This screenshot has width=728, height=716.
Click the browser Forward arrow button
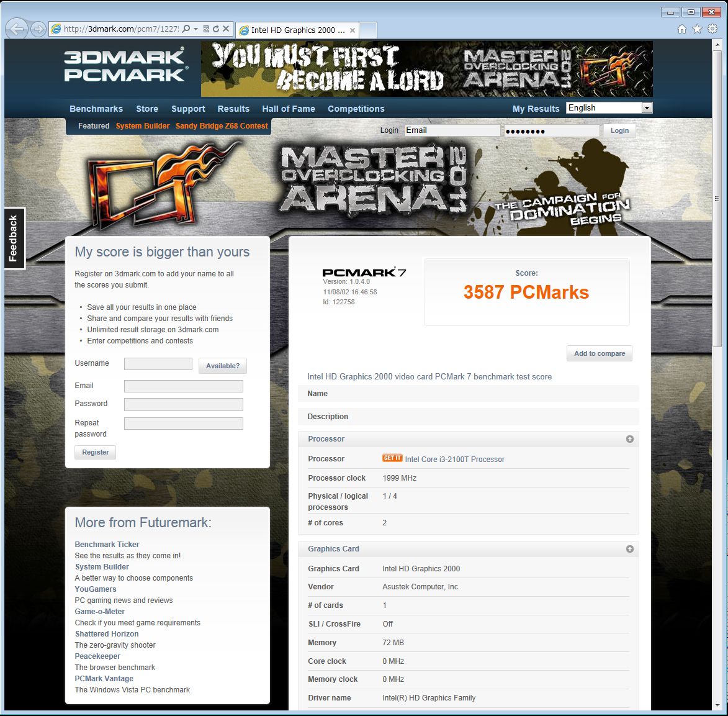[x=38, y=29]
